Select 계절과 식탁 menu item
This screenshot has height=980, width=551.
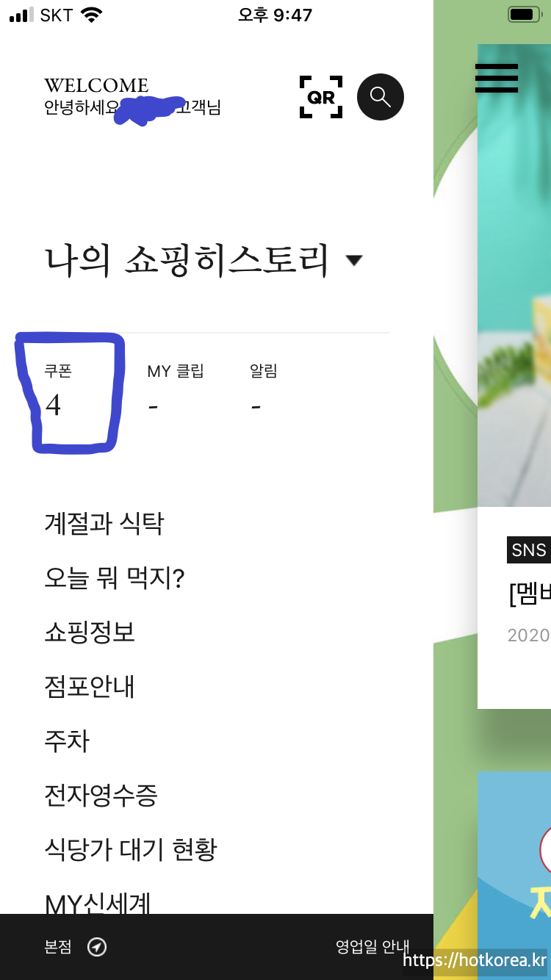104,524
